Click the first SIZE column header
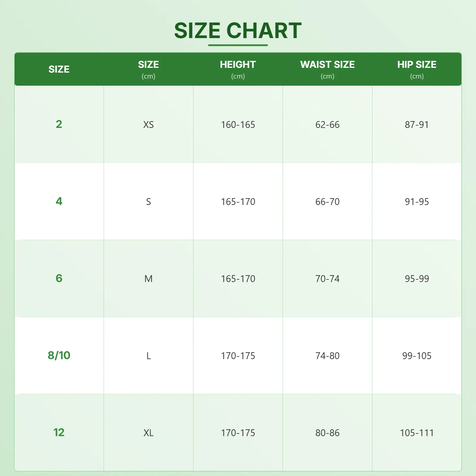 click(x=59, y=69)
